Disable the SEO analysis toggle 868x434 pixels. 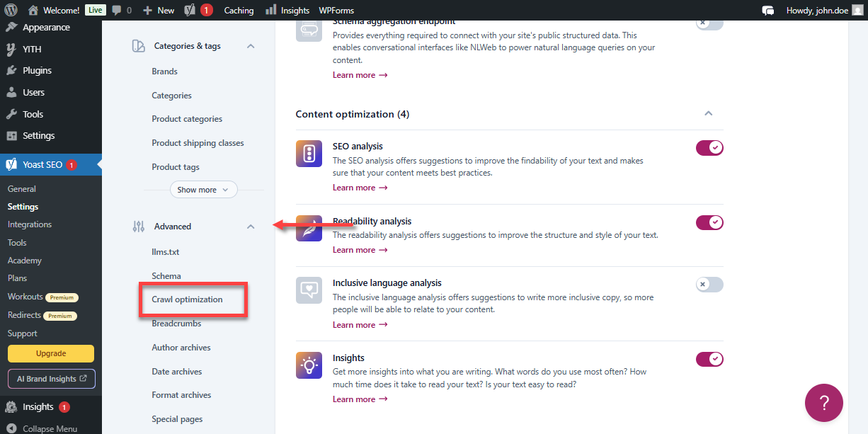pos(709,147)
